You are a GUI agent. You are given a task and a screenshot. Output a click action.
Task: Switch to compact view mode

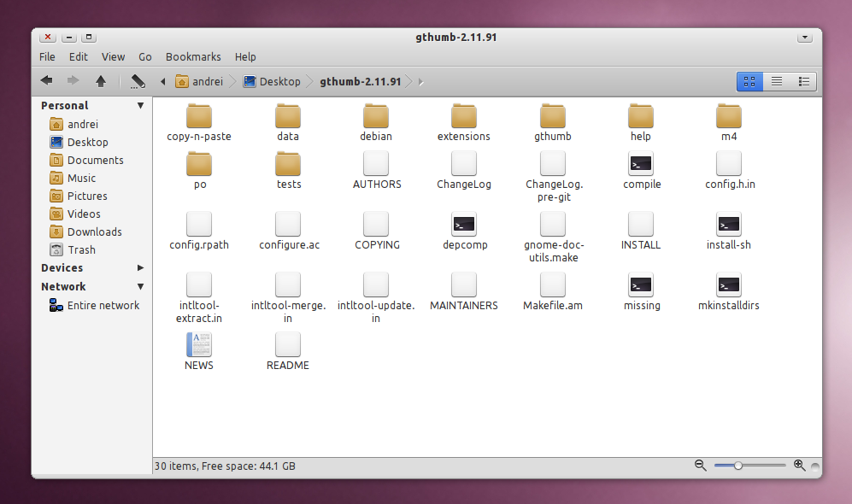click(803, 81)
